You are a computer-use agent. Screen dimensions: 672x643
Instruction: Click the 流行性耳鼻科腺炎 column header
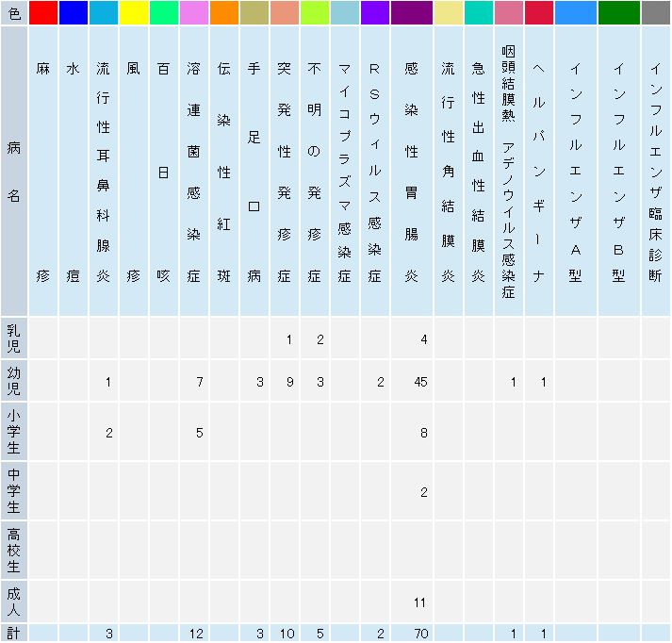point(104,171)
